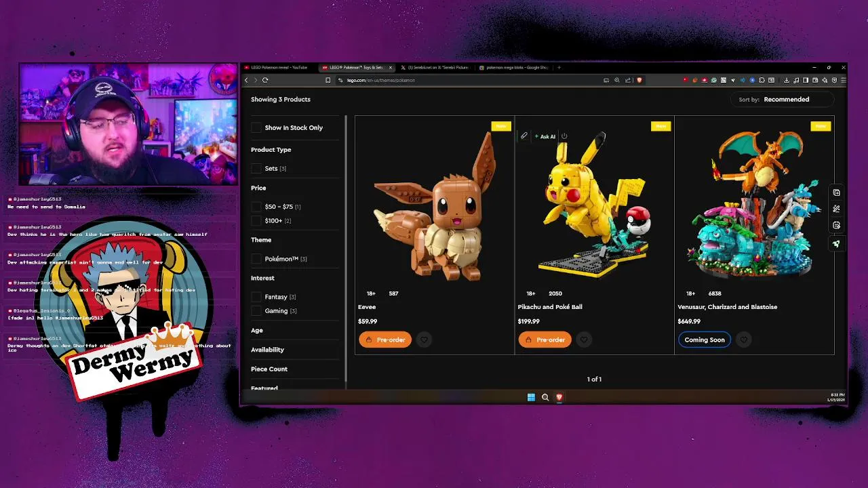868x488 pixels.
Task: Expand the Piece Count filter section
Action: [295, 369]
